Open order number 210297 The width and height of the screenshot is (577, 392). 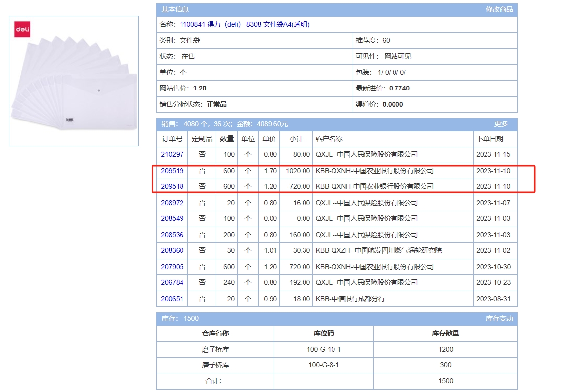172,154
